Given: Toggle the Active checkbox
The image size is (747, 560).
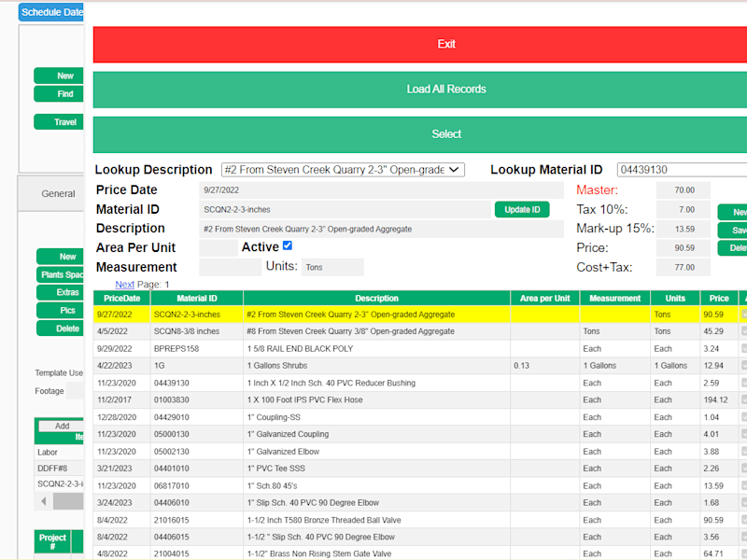Looking at the screenshot, I should click(x=288, y=245).
